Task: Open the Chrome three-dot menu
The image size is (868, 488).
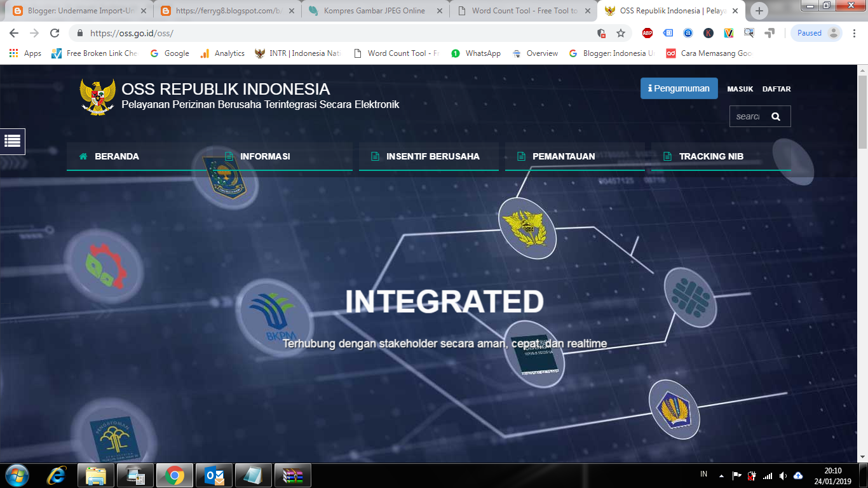Action: [x=855, y=32]
